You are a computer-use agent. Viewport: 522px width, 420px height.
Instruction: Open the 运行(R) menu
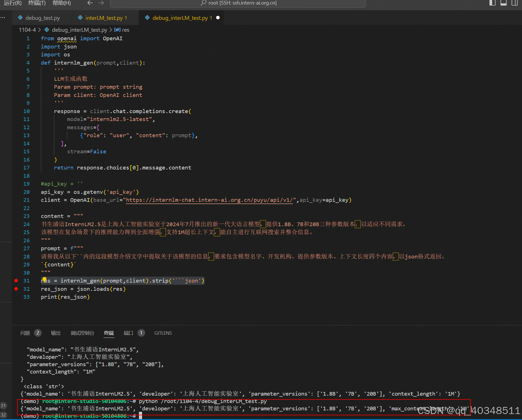tap(12, 3)
